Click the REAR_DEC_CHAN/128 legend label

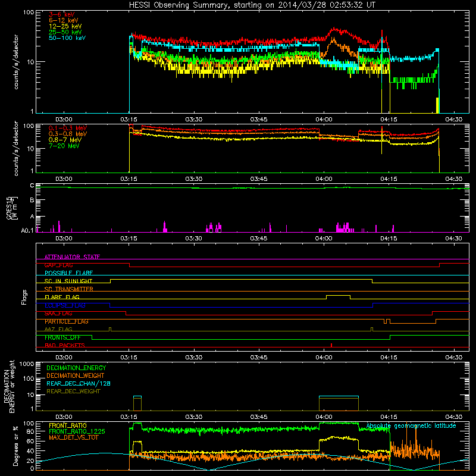tap(79, 383)
